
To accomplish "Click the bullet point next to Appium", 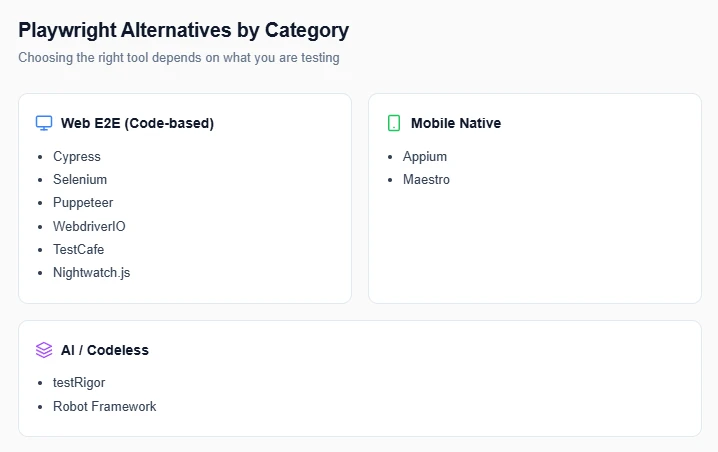I will click(x=389, y=157).
